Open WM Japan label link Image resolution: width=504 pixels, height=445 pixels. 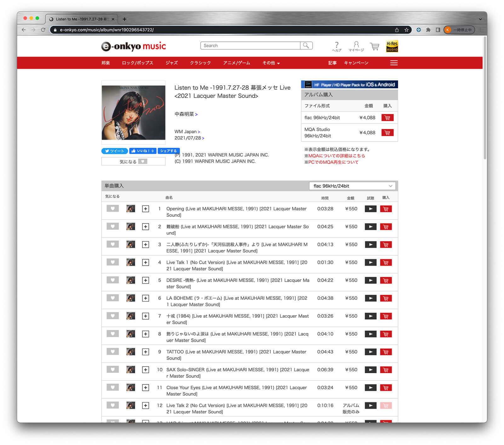[x=187, y=131]
